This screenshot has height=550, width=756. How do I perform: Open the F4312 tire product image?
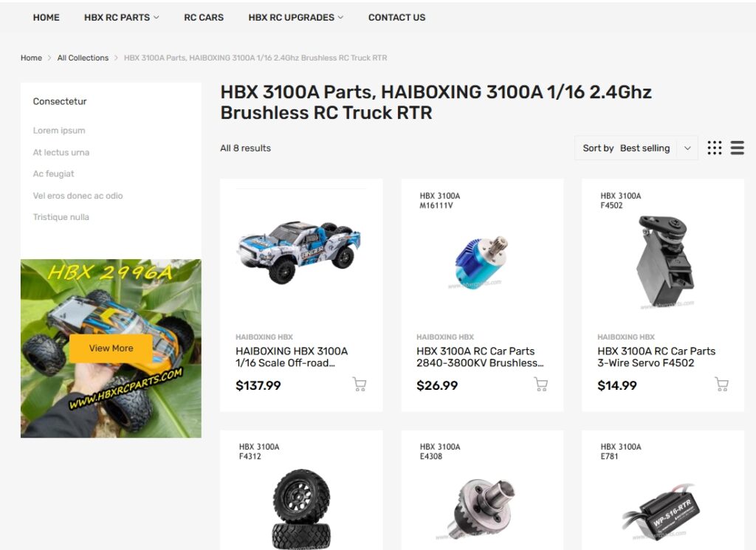tap(301, 509)
